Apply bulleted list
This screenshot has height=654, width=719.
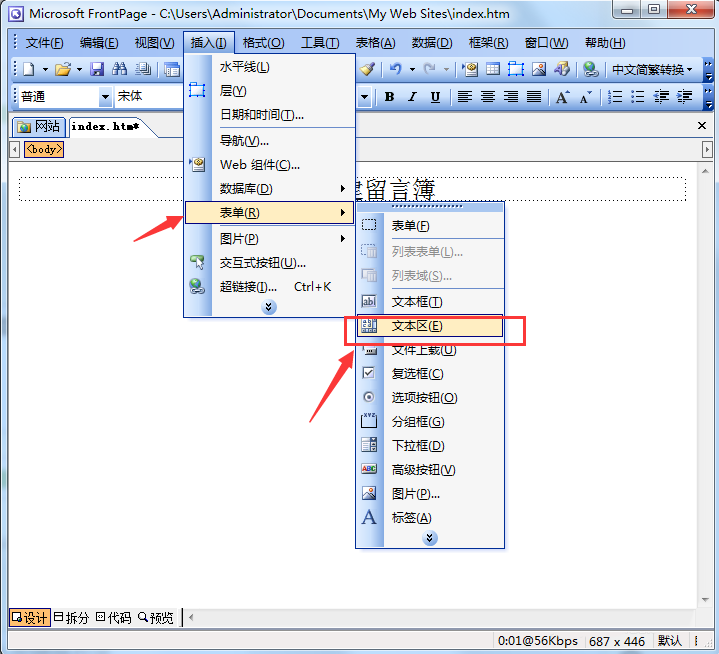(x=637, y=97)
